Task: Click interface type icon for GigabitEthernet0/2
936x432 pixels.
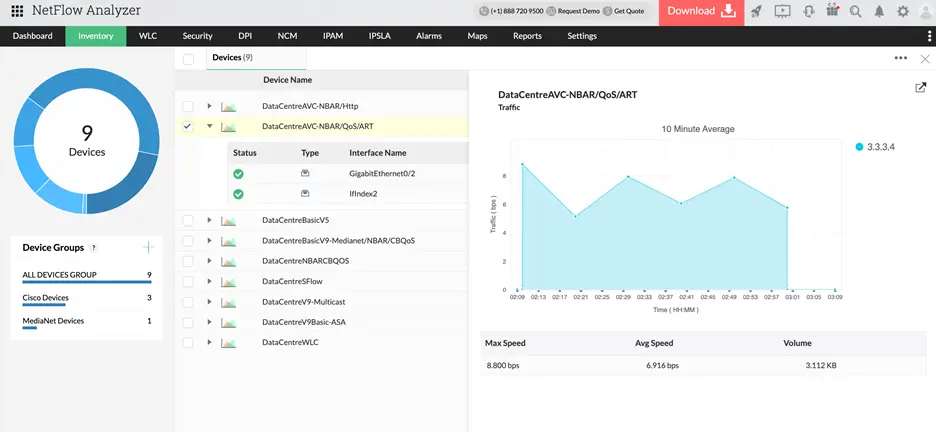Action: pyautogui.click(x=305, y=174)
